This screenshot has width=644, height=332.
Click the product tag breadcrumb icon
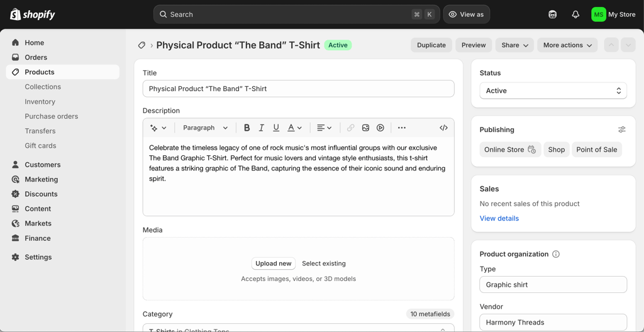(x=142, y=45)
